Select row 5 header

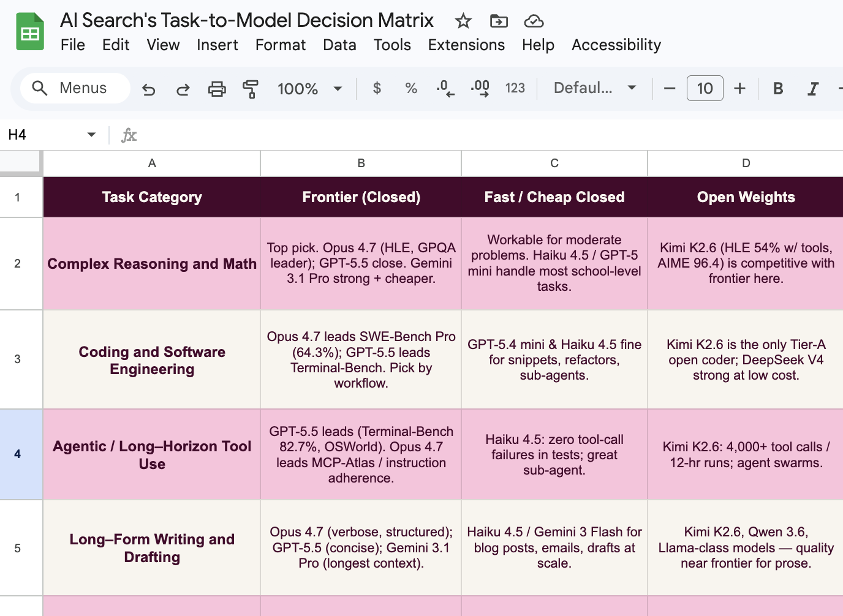pos(18,548)
